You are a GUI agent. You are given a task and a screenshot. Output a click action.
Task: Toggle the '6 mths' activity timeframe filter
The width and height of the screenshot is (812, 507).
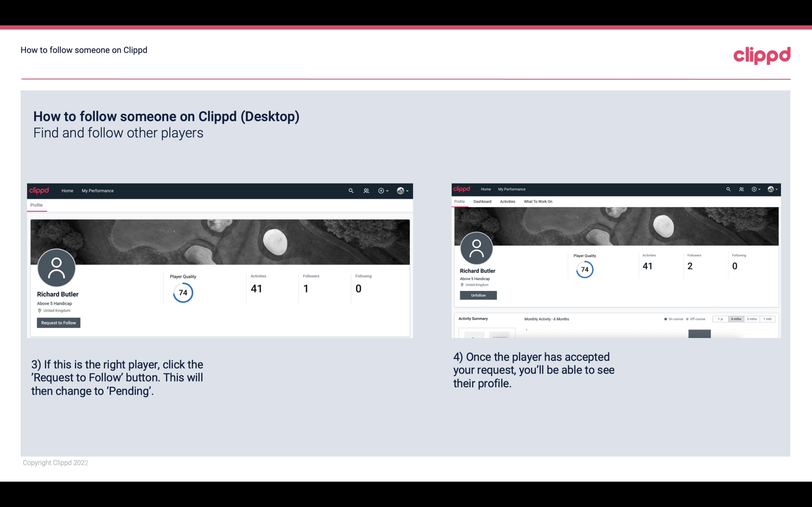pyautogui.click(x=736, y=319)
